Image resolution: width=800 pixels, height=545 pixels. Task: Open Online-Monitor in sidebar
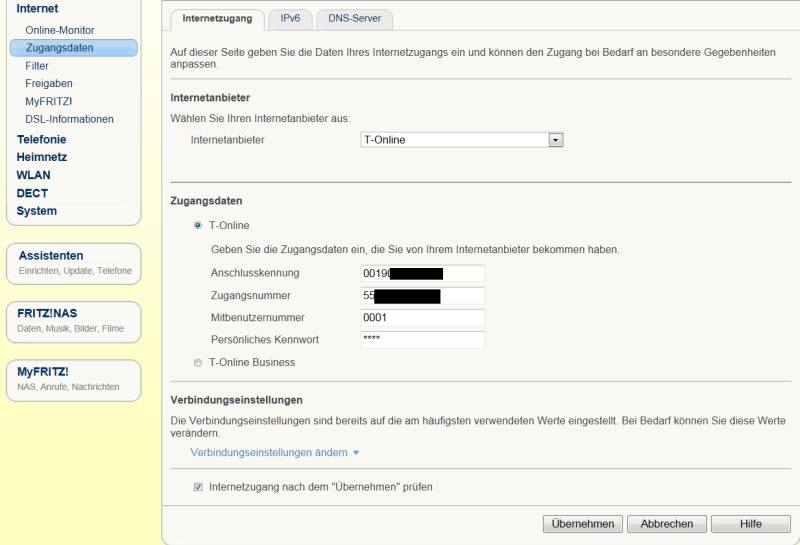click(60, 30)
